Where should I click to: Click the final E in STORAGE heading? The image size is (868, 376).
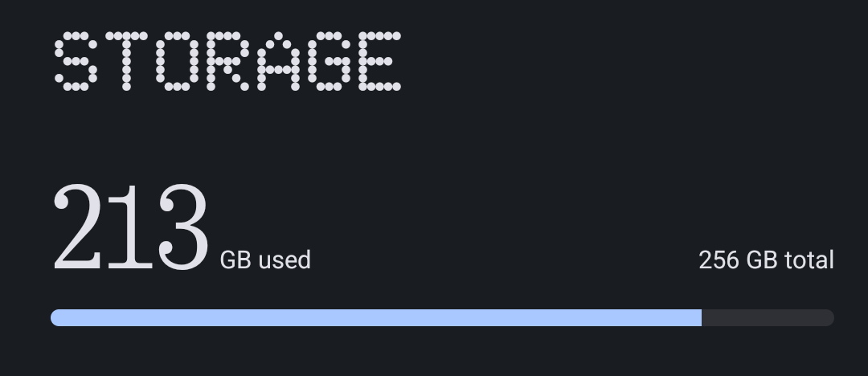point(376,62)
